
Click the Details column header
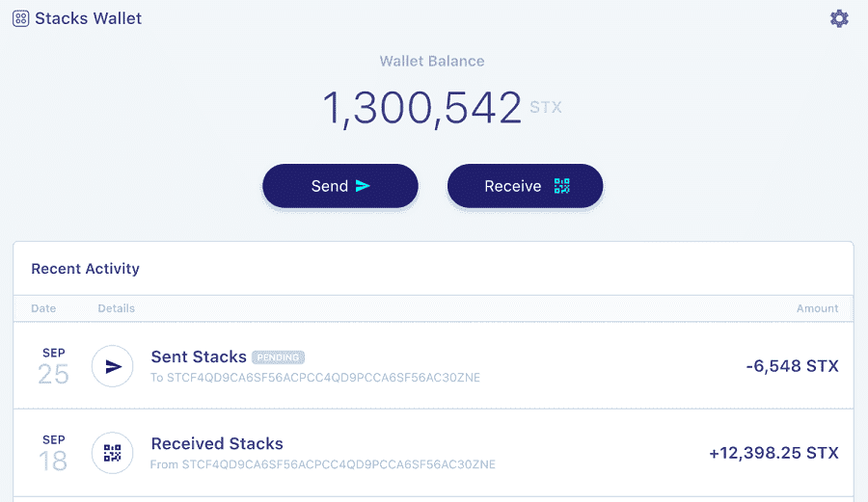click(x=117, y=308)
